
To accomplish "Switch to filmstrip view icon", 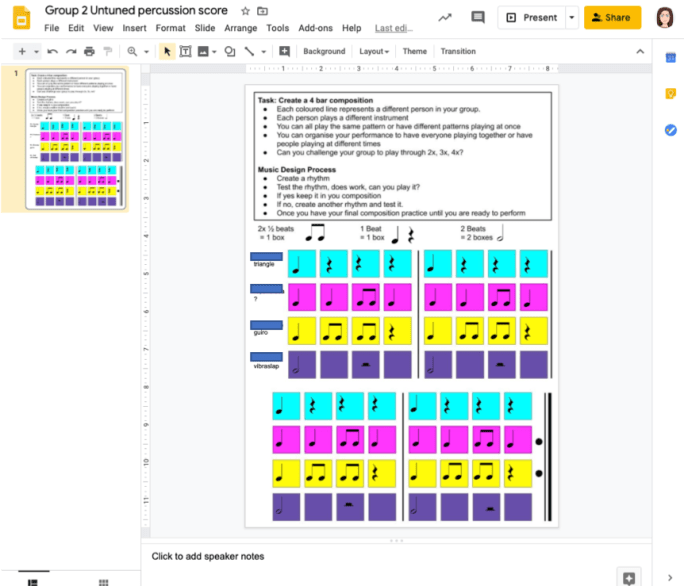I will pos(33,582).
